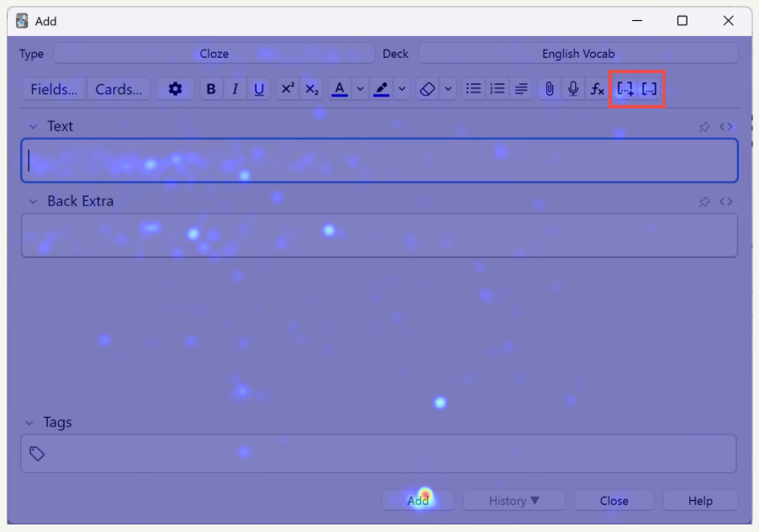Collapse the Text field section
Screen dimensions: 759x532
coord(34,127)
